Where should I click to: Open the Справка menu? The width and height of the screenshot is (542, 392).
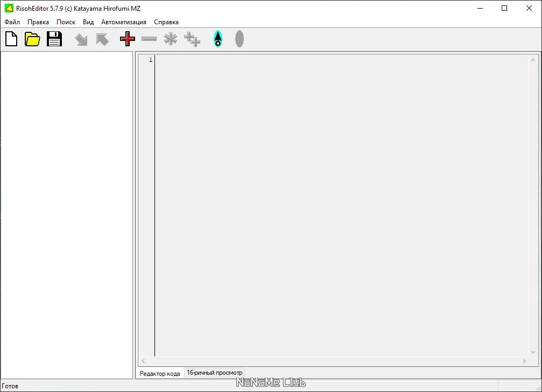(166, 22)
